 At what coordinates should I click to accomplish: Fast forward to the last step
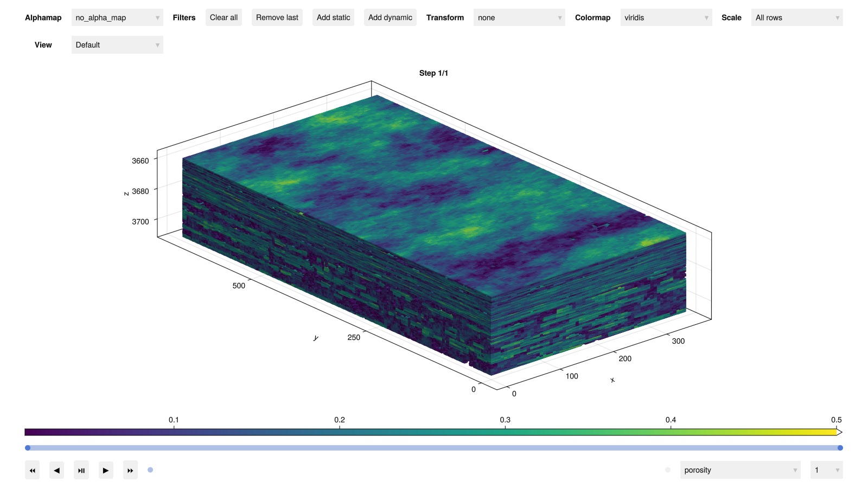point(130,470)
